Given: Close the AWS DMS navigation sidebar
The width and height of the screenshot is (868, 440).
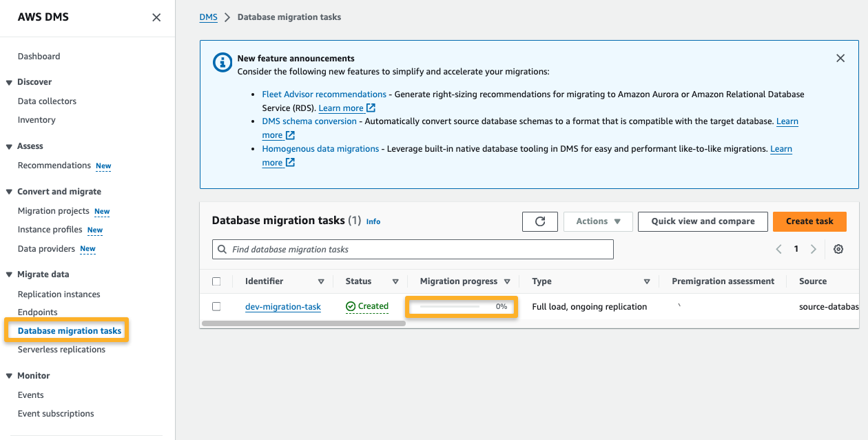Looking at the screenshot, I should coord(156,17).
